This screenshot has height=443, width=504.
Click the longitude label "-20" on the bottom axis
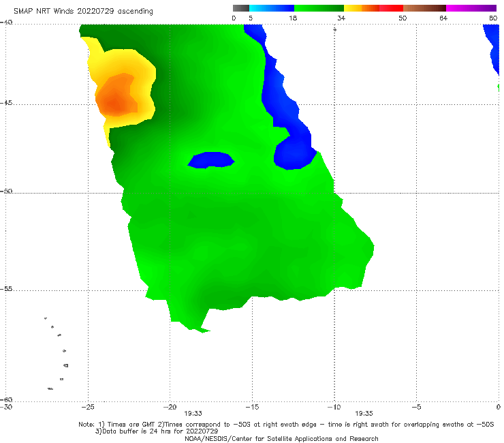[170, 407]
